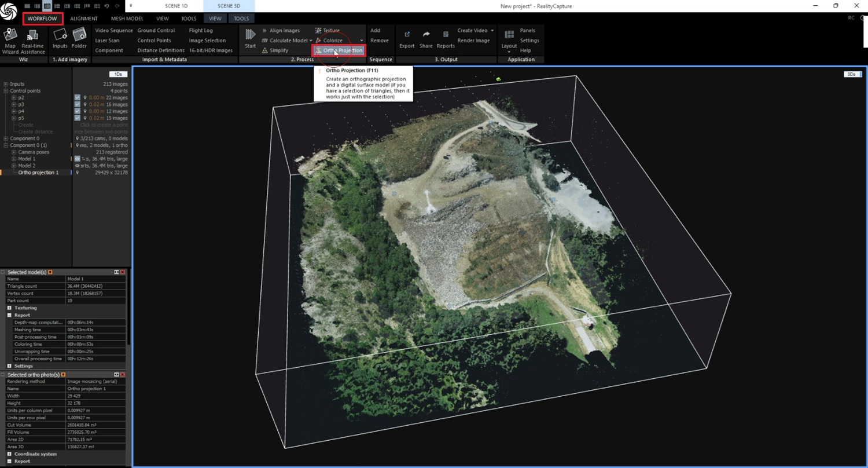Click the Export icon in Output
Screen dimensions: 868x468
point(407,36)
